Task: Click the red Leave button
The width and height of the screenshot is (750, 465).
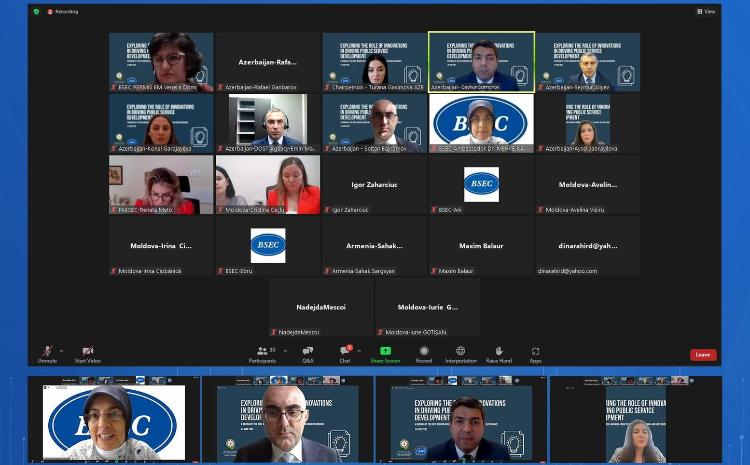Action: (703, 354)
